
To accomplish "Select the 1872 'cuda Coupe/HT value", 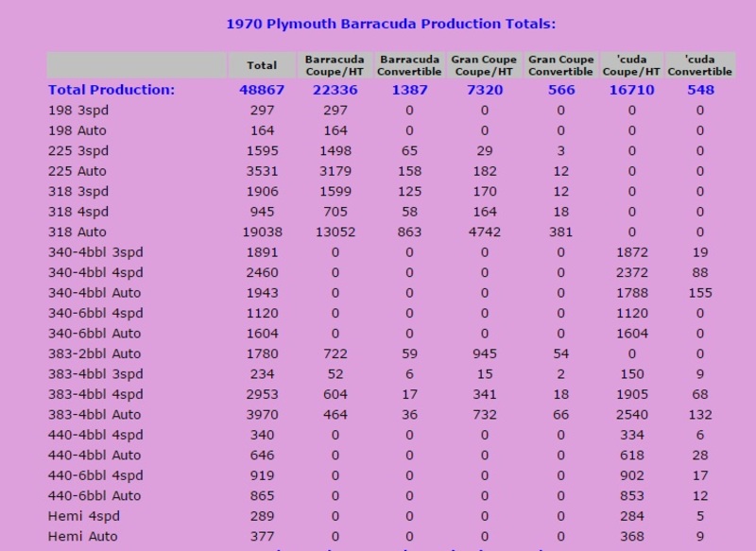I will click(x=632, y=252).
